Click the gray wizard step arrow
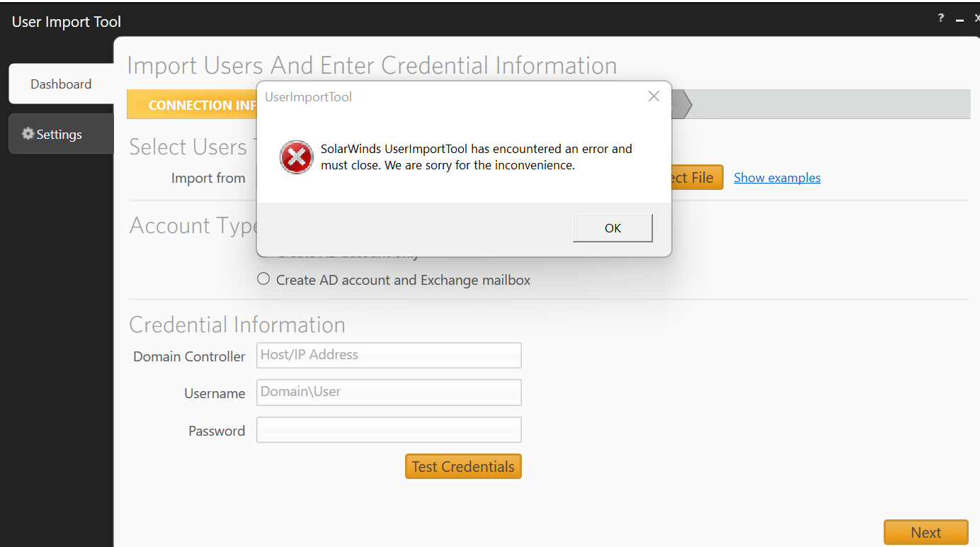Image resolution: width=980 pixels, height=547 pixels. click(x=681, y=104)
